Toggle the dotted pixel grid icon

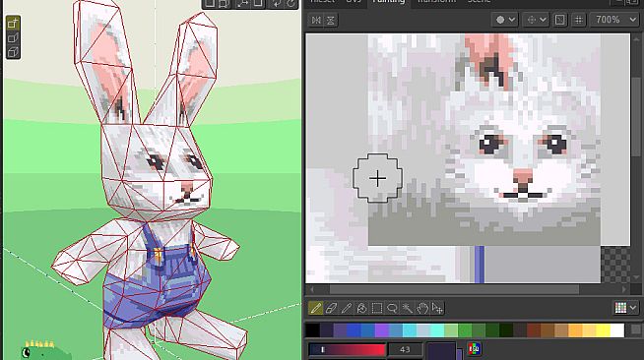tap(578, 20)
